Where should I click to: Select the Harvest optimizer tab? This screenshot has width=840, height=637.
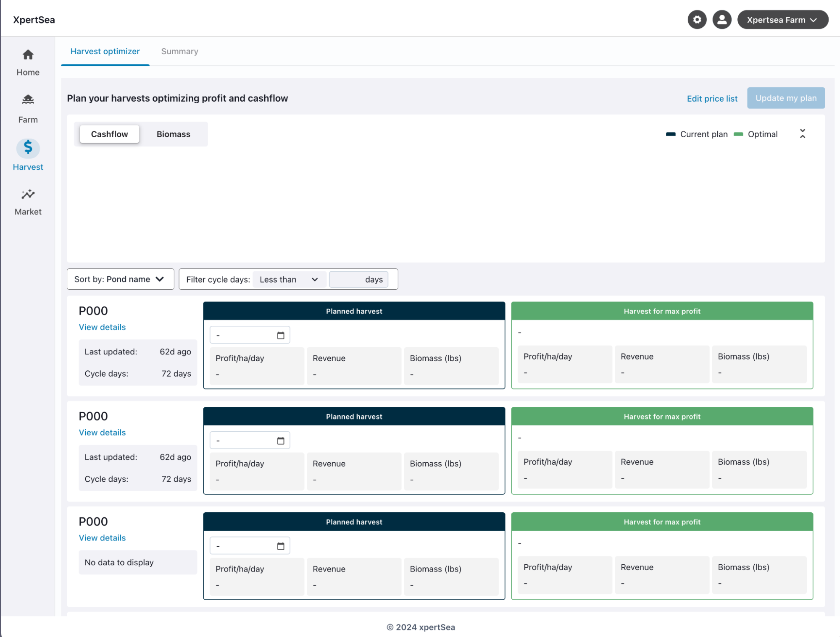tap(105, 51)
